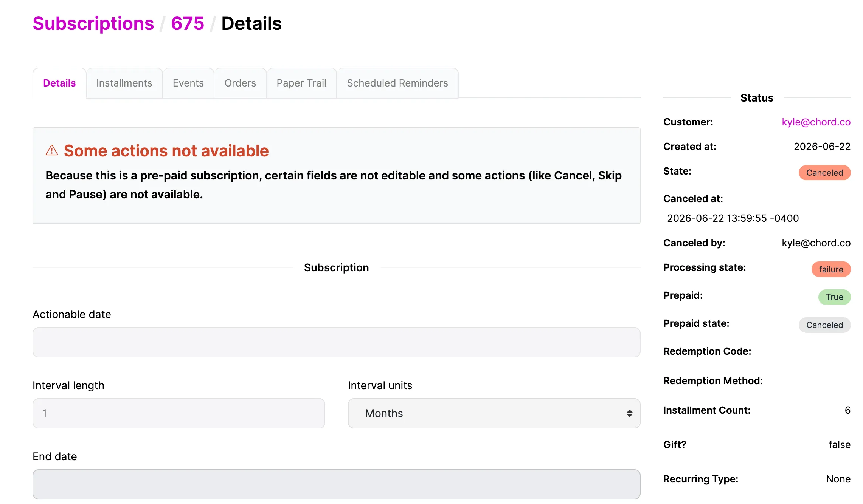This screenshot has height=504, width=863.
Task: Click the End date input field
Action: click(336, 484)
